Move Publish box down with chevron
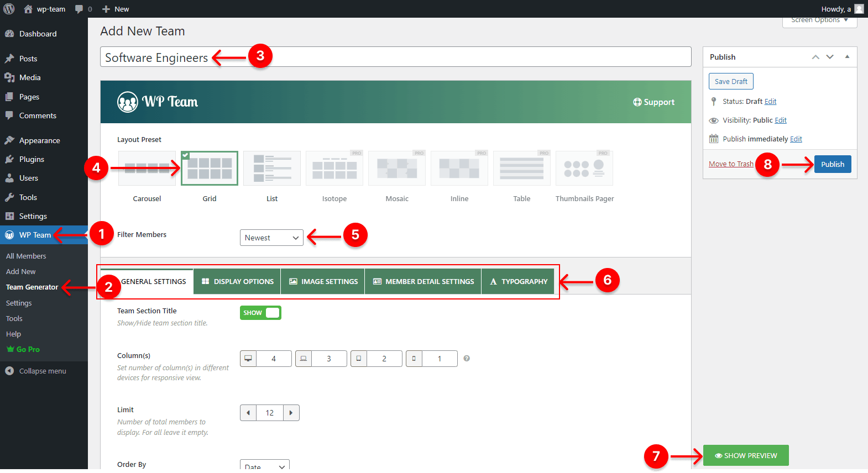Viewport: 868px width, 473px height. point(830,57)
